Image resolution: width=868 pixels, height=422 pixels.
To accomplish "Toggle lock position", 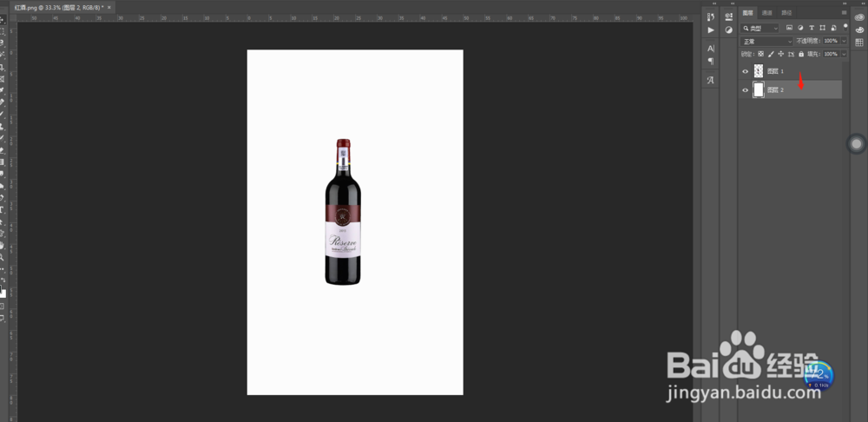I will [781, 54].
